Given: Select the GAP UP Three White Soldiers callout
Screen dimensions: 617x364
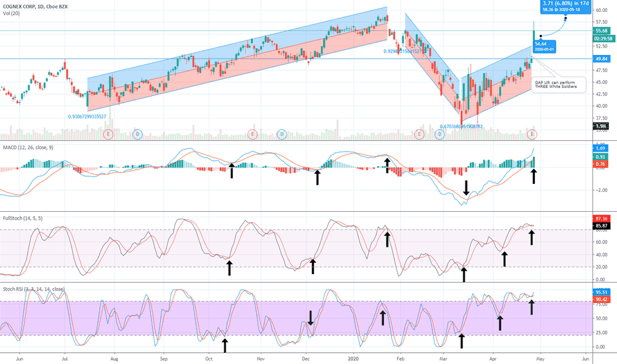Looking at the screenshot, I should tap(558, 85).
